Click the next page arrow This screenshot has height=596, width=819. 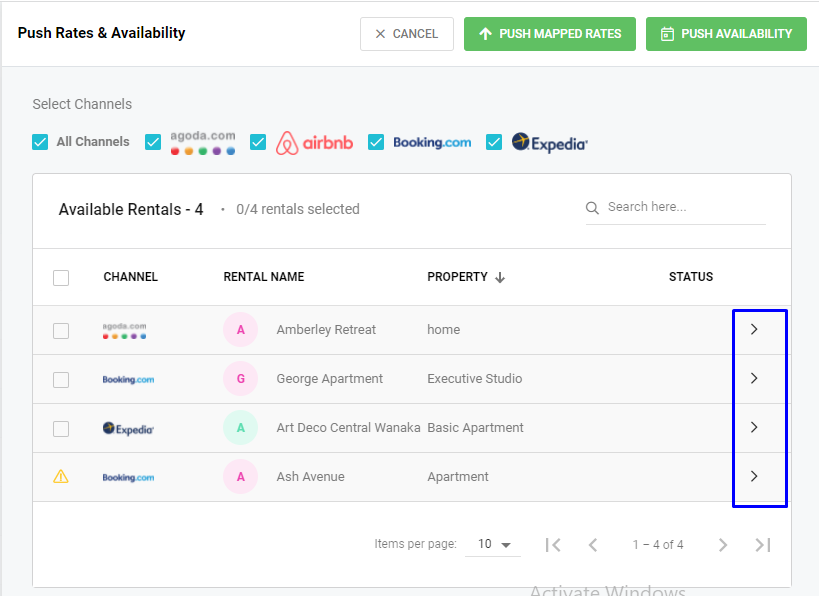tap(723, 545)
